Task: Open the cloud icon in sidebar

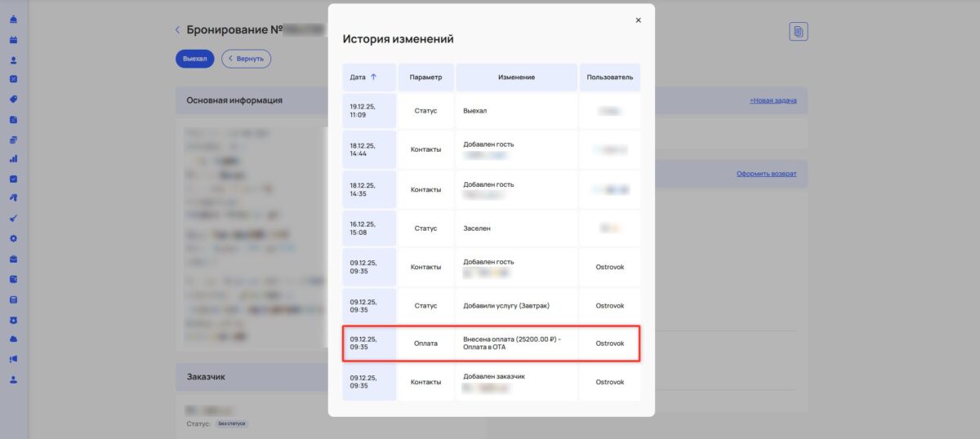Action: [14, 339]
